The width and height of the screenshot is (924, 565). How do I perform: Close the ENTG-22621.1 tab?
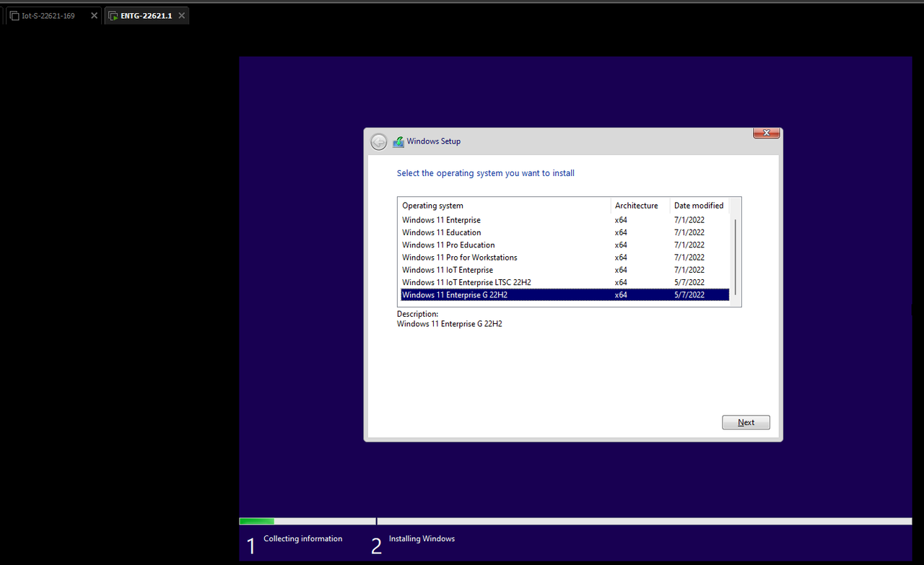point(181,16)
